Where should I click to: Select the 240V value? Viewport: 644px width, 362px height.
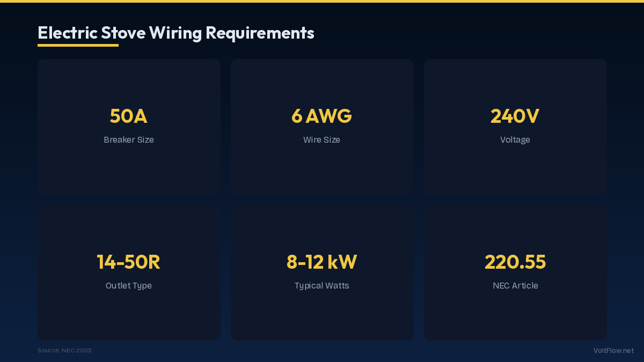515,116
